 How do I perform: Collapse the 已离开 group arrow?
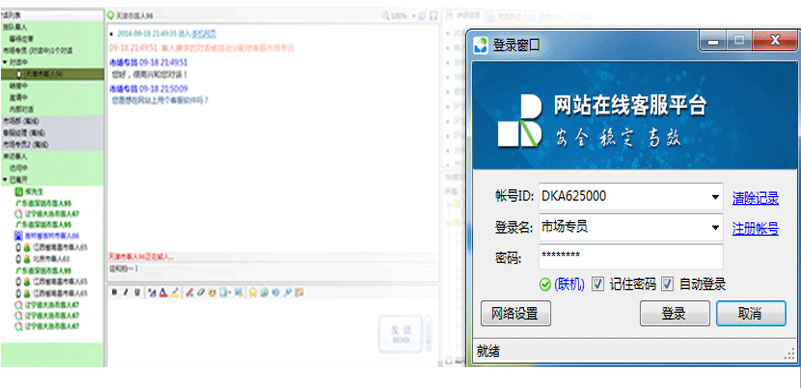click(x=4, y=180)
